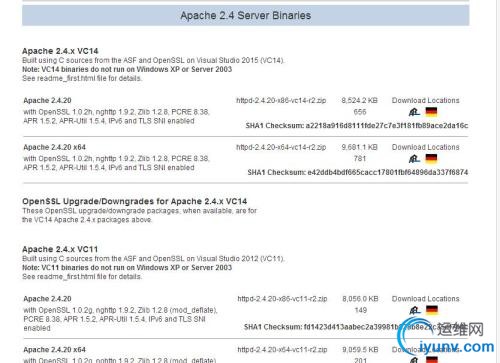Click the Apache 2.4.20 title under VC14
The height and width of the screenshot is (363, 500).
[x=47, y=100]
